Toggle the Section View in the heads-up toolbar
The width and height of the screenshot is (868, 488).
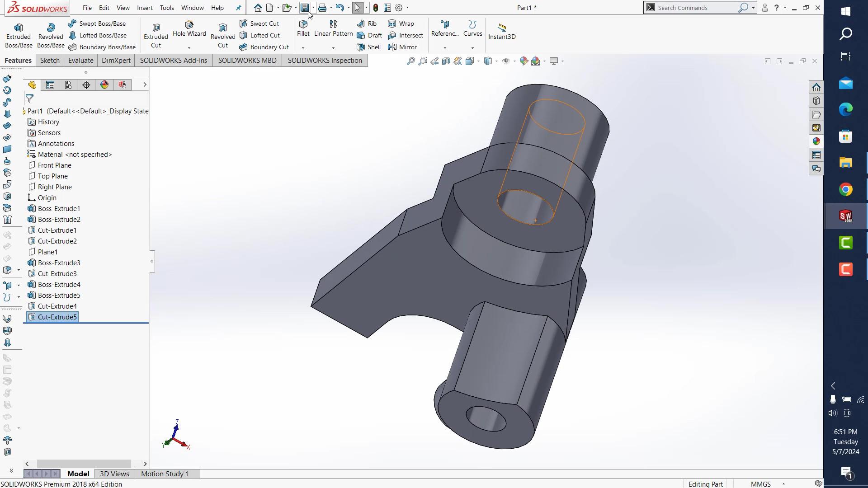[x=447, y=61]
